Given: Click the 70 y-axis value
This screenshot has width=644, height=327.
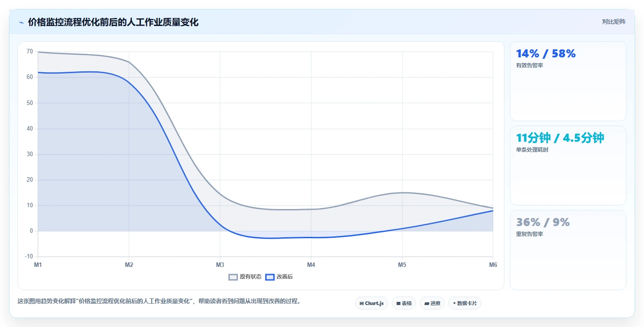Looking at the screenshot, I should 30,52.
